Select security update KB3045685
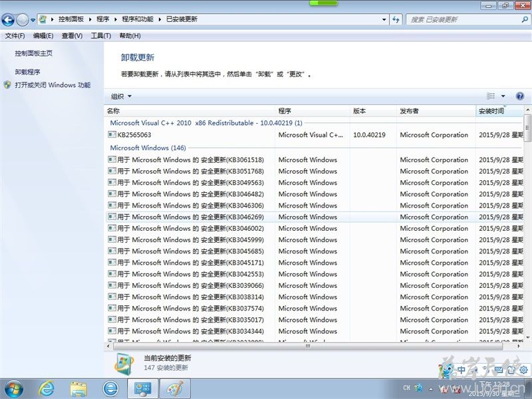This screenshot has height=399, width=532. (x=315, y=251)
